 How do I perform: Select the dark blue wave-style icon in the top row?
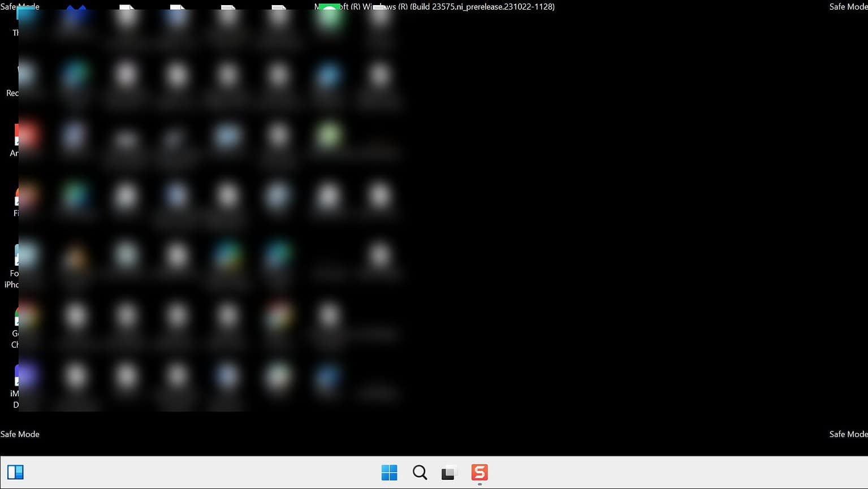[x=75, y=11]
